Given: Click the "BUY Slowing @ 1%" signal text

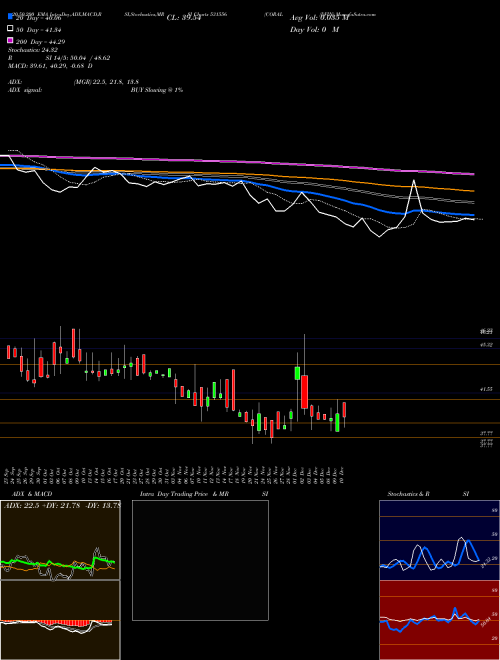Looking at the screenshot, I should [x=157, y=90].
